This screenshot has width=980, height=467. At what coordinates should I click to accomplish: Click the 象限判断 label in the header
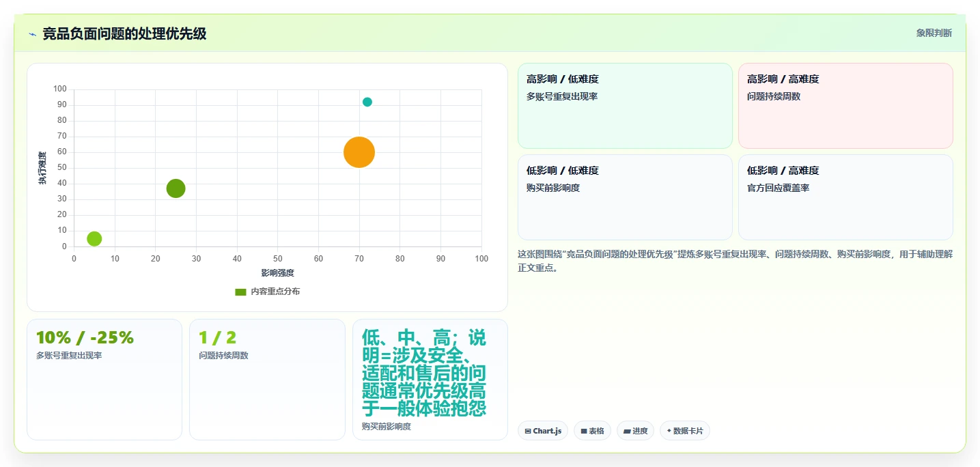click(934, 33)
